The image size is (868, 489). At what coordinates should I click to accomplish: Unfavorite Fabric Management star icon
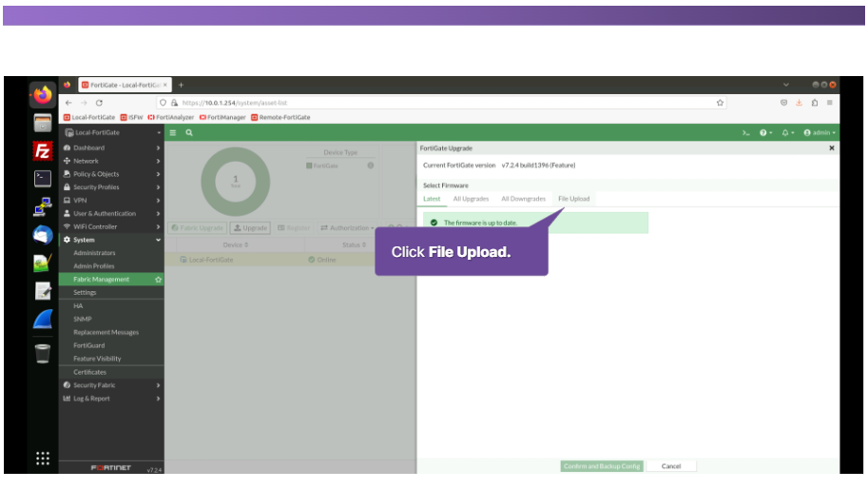[159, 280]
